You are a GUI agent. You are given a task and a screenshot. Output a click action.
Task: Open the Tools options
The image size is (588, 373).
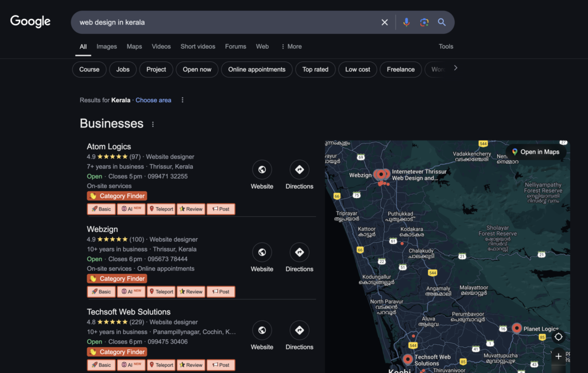click(x=446, y=46)
